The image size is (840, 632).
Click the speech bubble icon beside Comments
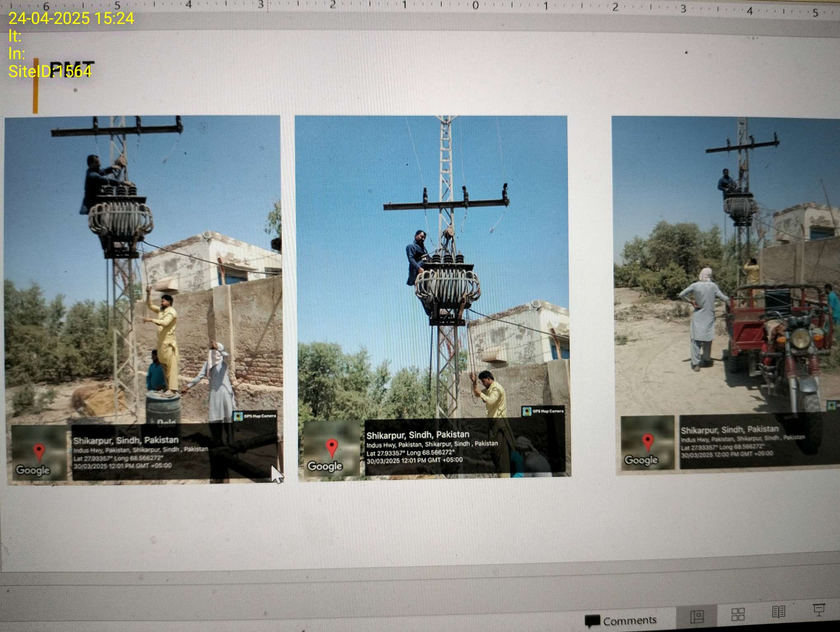click(x=592, y=620)
